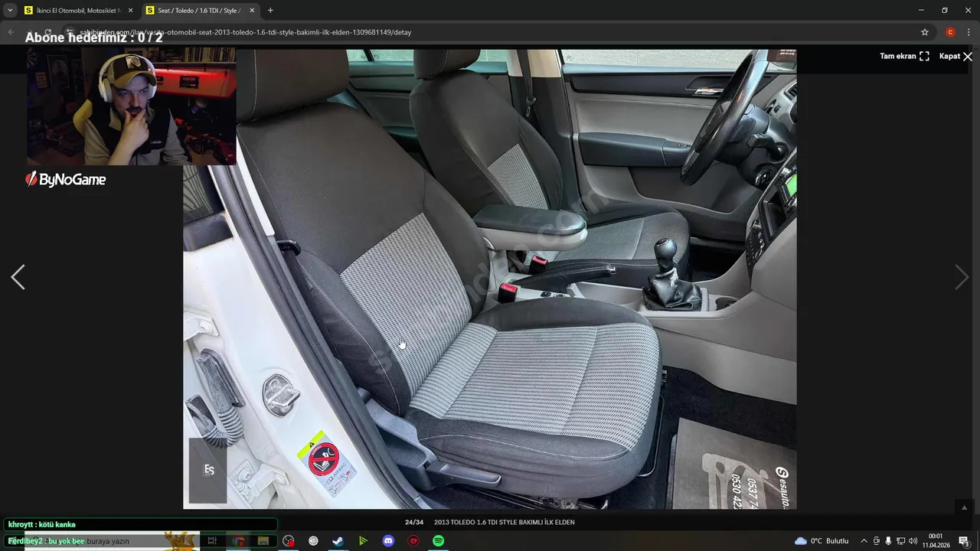The height and width of the screenshot is (551, 980).
Task: Advance to the next photo arrow
Action: pyautogui.click(x=962, y=277)
